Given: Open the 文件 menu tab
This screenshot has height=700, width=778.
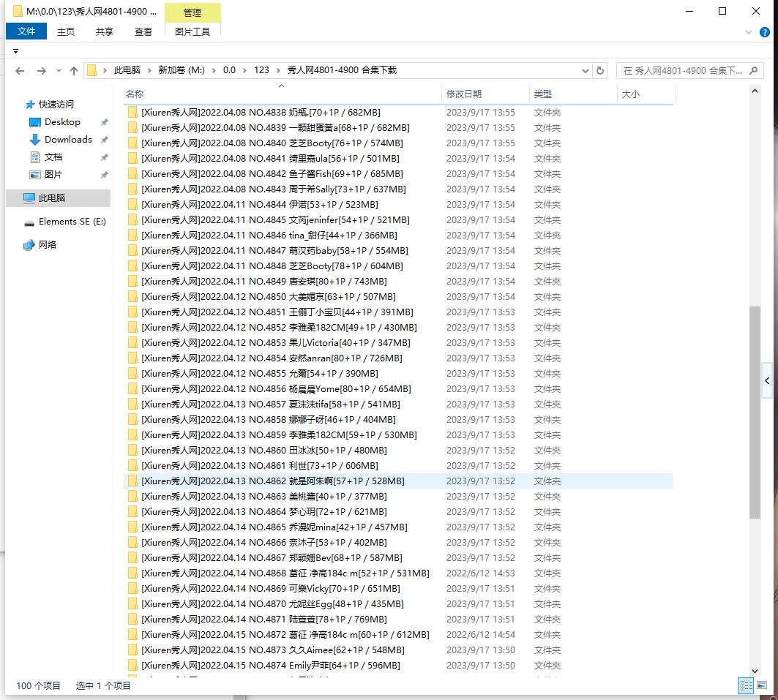Looking at the screenshot, I should point(26,31).
